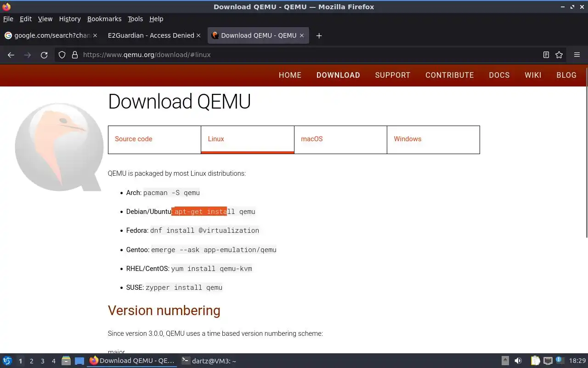This screenshot has height=368, width=588.
Task: Activate the Download QEMU Firefox taskbar entry
Action: pos(132,361)
